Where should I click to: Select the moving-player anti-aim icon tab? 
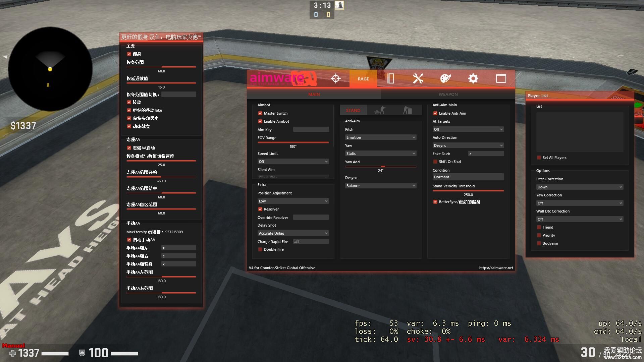click(x=380, y=110)
